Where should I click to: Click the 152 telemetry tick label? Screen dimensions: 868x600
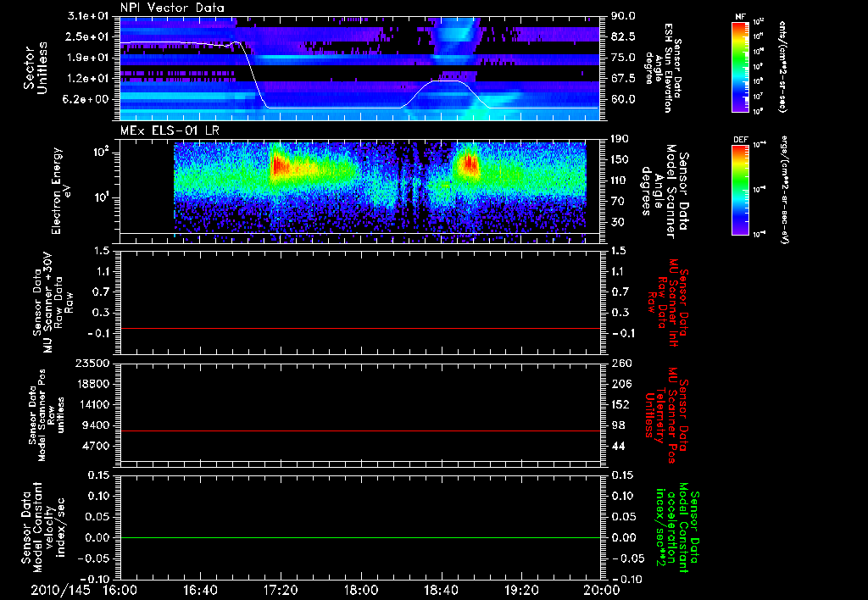tap(620, 404)
